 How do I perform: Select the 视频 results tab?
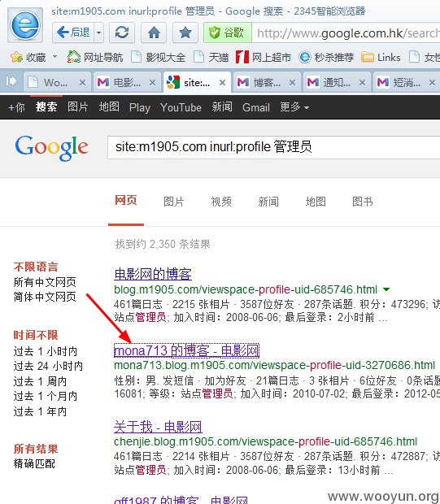coord(221,202)
